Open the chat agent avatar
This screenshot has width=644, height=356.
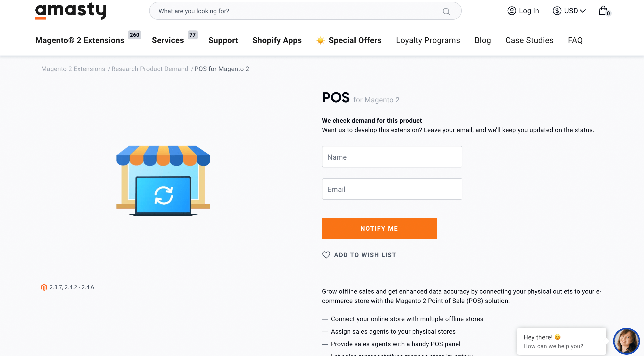pyautogui.click(x=626, y=341)
